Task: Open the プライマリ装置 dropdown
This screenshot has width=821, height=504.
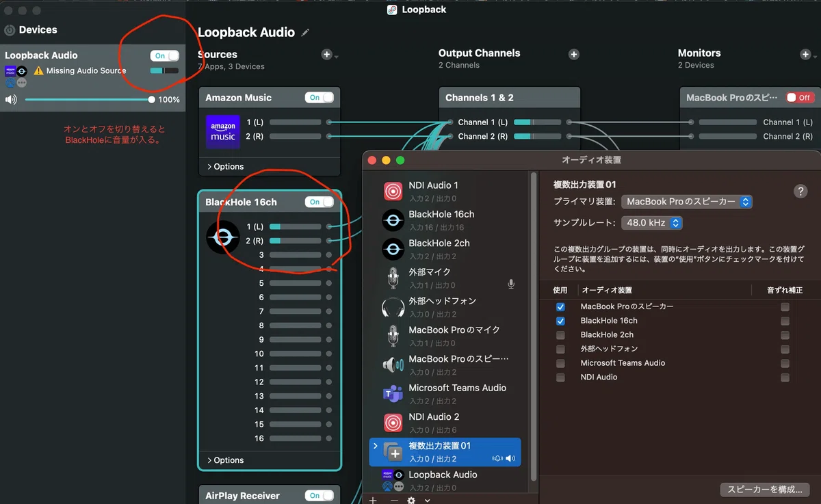Action: click(x=687, y=202)
